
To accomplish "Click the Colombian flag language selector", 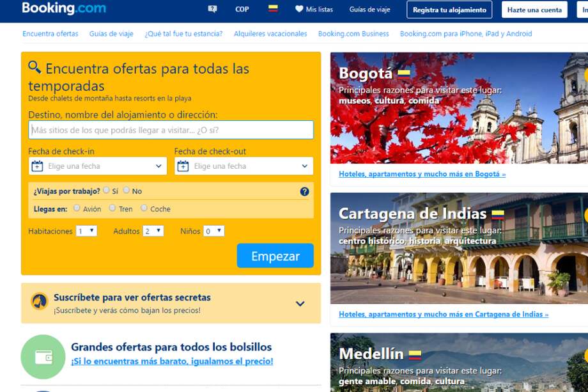I will (274, 10).
